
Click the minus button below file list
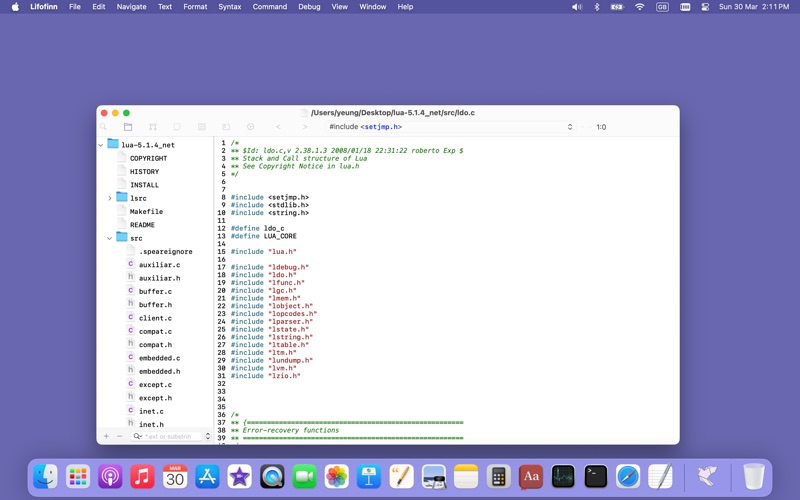point(119,436)
